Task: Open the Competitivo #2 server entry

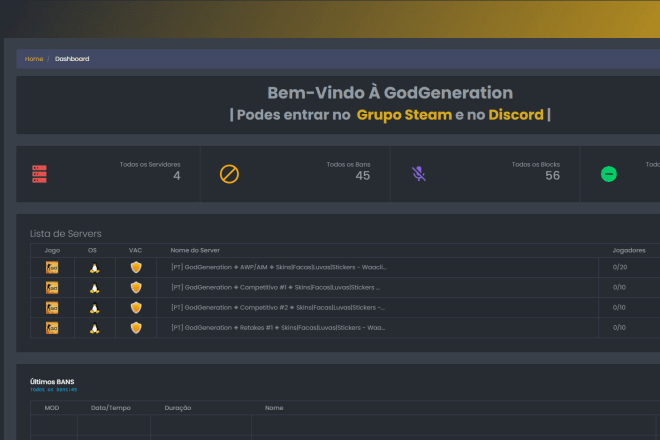Action: pyautogui.click(x=278, y=308)
